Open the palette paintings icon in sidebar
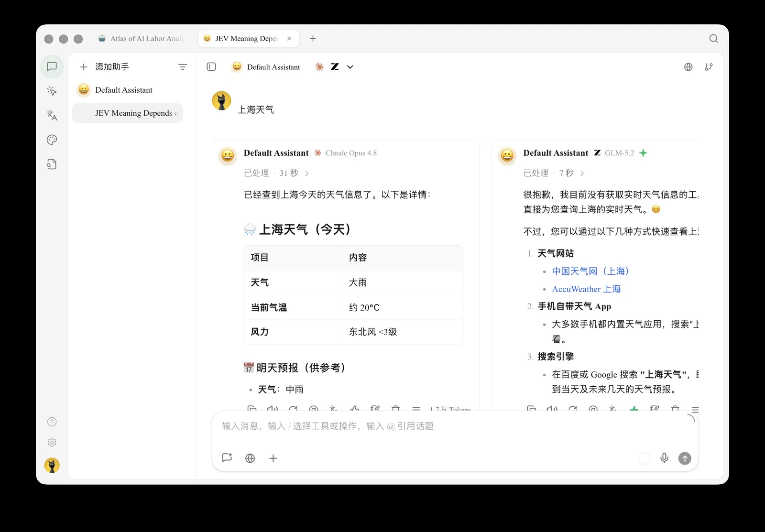This screenshot has height=532, width=765. pyautogui.click(x=52, y=140)
